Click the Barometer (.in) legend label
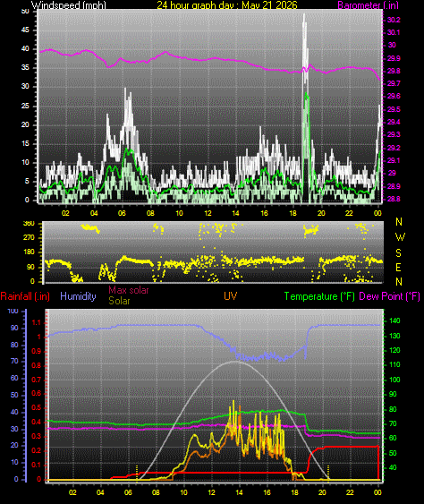 pos(369,4)
